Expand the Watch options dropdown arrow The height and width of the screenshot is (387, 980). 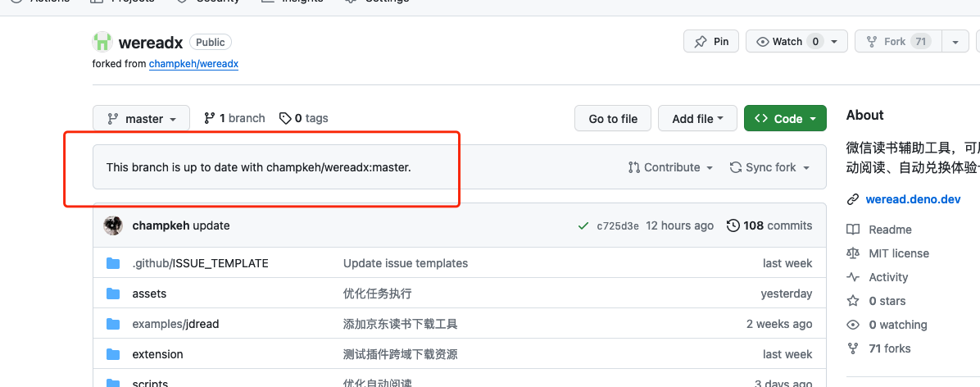tap(835, 42)
